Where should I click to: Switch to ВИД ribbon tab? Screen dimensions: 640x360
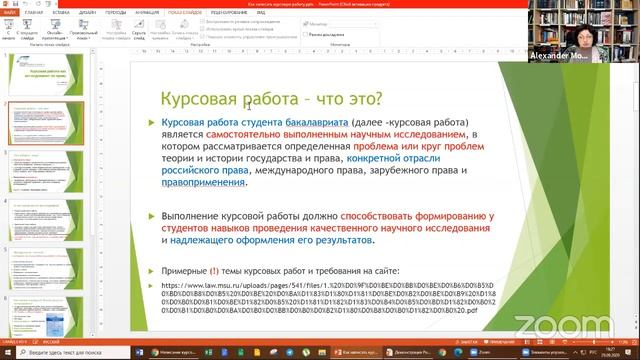[x=261, y=13]
